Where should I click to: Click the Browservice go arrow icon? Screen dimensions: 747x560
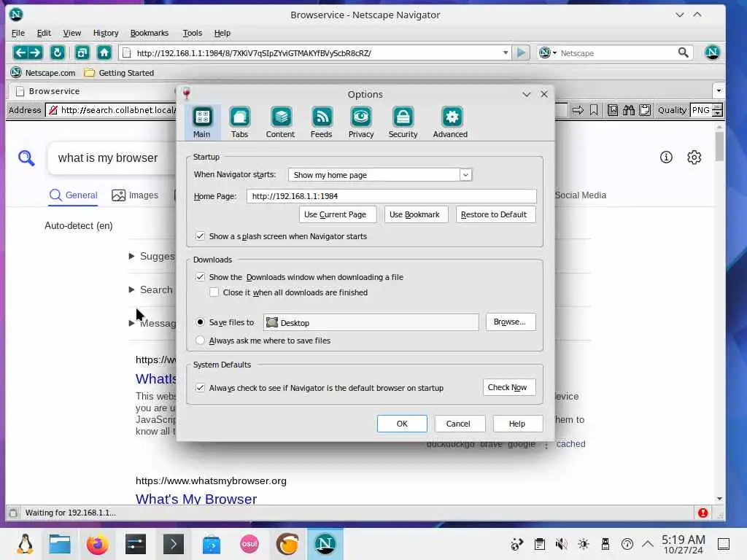578,110
